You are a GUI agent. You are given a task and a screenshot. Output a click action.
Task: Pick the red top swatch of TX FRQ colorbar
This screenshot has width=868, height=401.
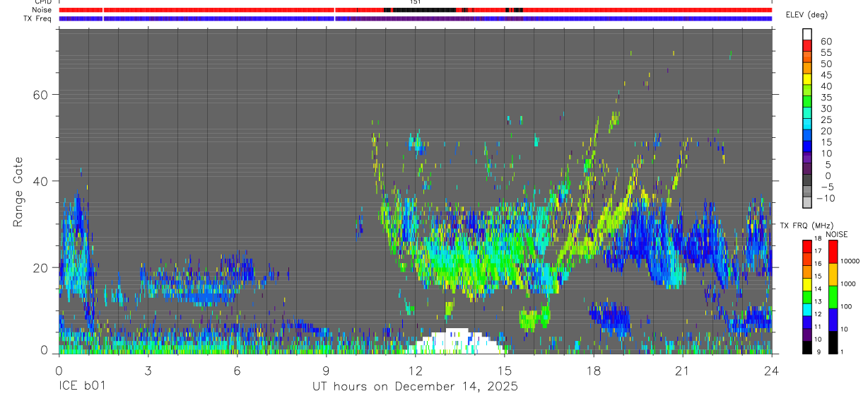pos(807,246)
